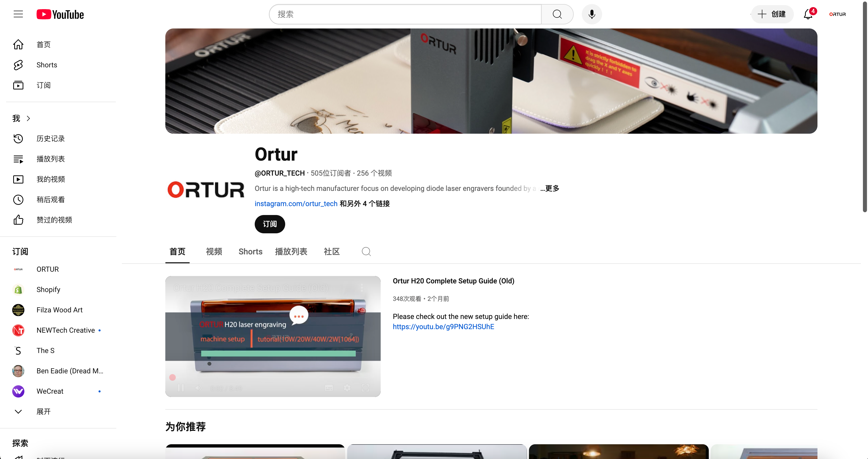Click the @ORTUR_TECH handle text
Screen dimensions: 868x459
[x=280, y=173]
